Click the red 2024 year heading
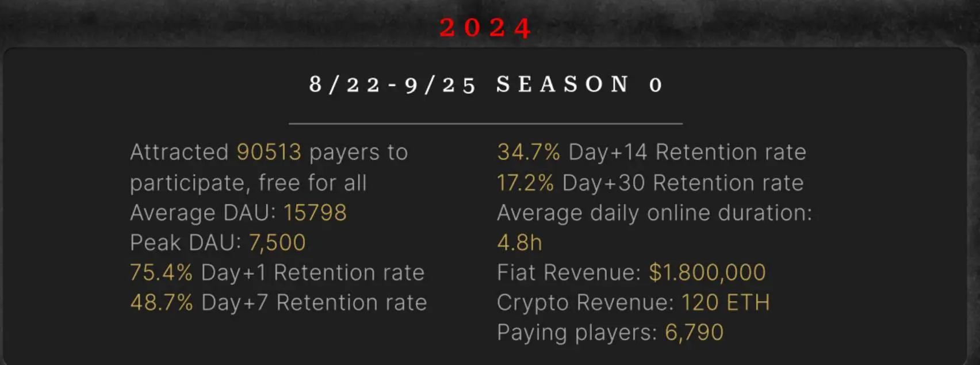Viewport: 980px width, 365px height. [x=486, y=28]
